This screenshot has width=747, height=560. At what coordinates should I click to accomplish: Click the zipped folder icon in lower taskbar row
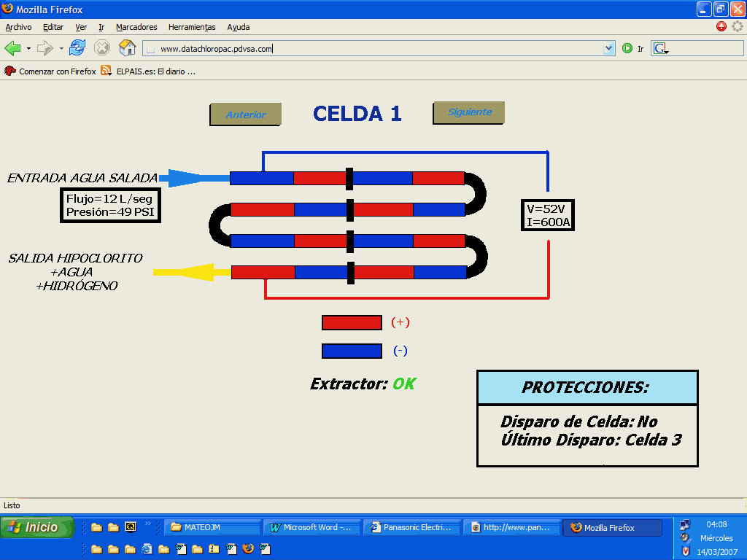(214, 548)
